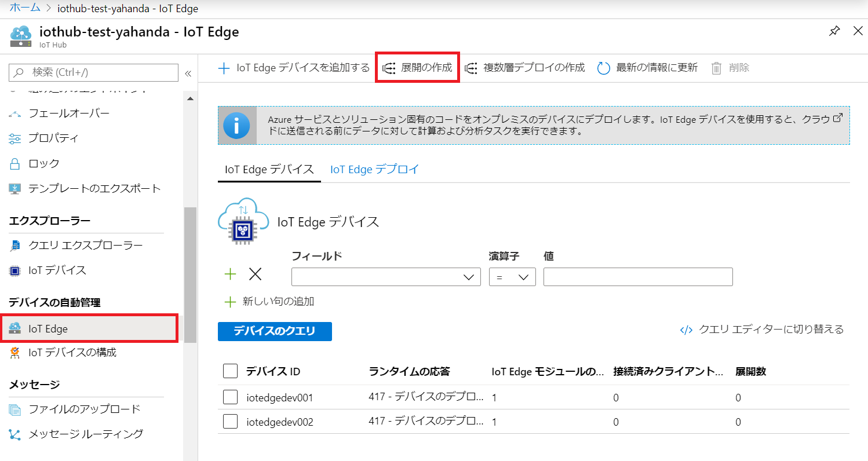Click the ファイルのアップロード icon
This screenshot has width=868, height=461.
[x=15, y=409]
